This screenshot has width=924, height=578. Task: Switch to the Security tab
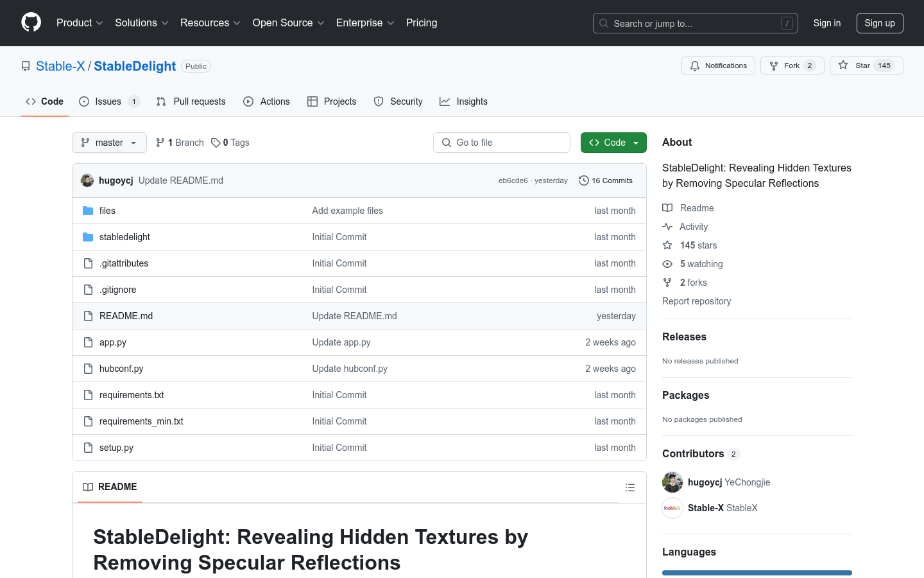[398, 101]
